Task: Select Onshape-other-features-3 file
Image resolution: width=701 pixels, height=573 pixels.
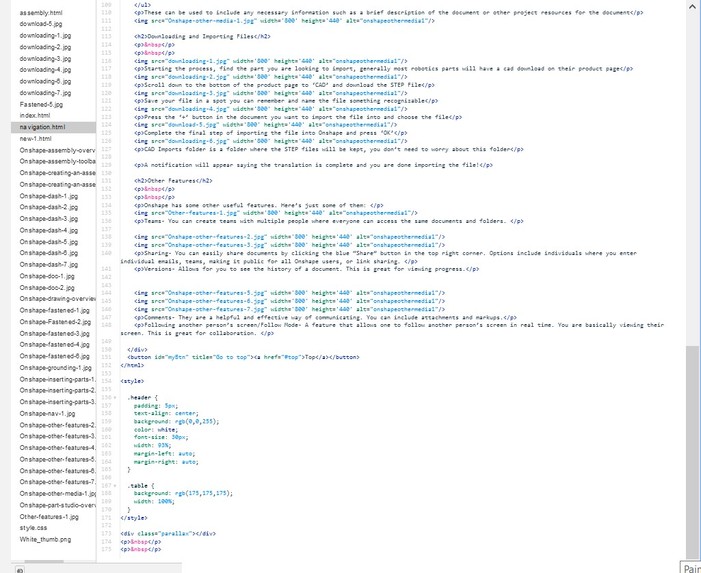Action: pyautogui.click(x=57, y=436)
